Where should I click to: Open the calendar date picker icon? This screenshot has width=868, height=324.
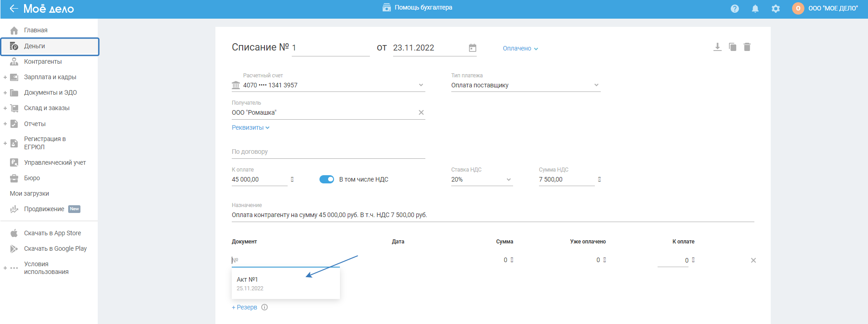(473, 48)
